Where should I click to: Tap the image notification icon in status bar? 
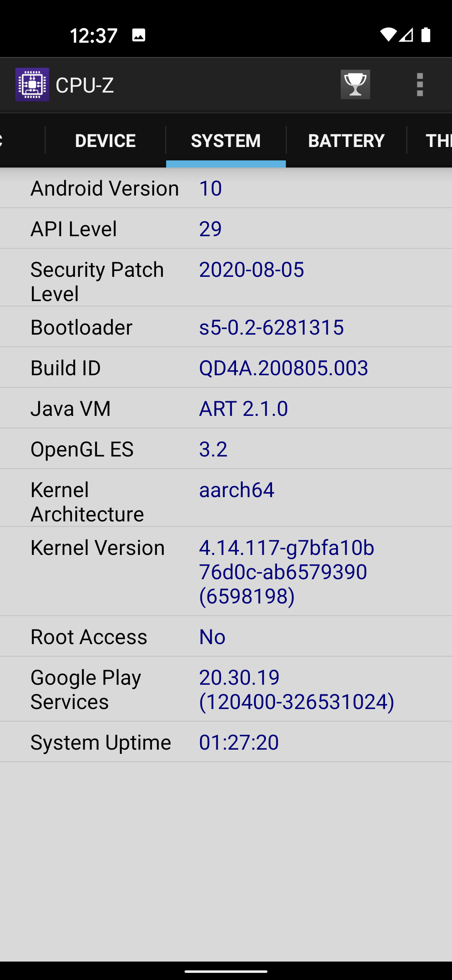tap(139, 35)
